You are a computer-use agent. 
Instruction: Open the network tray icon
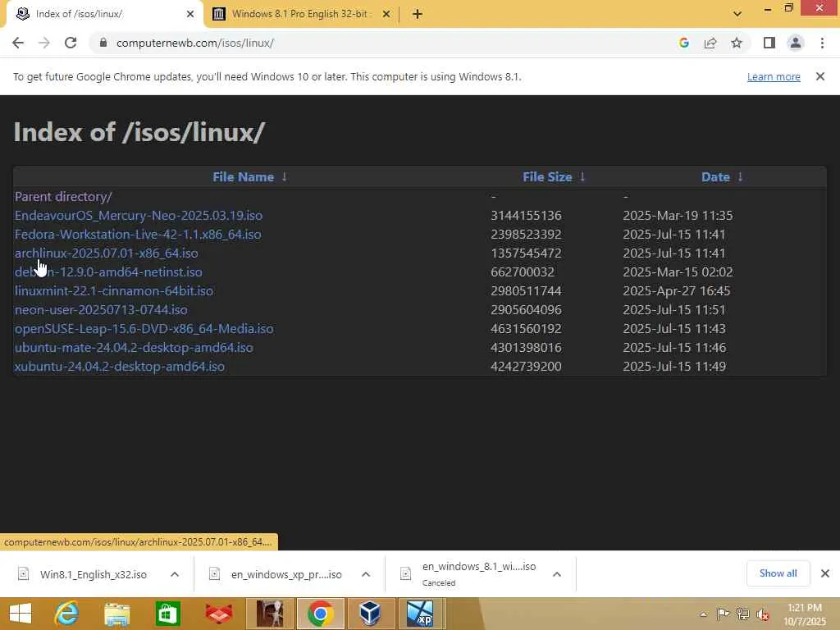(742, 614)
